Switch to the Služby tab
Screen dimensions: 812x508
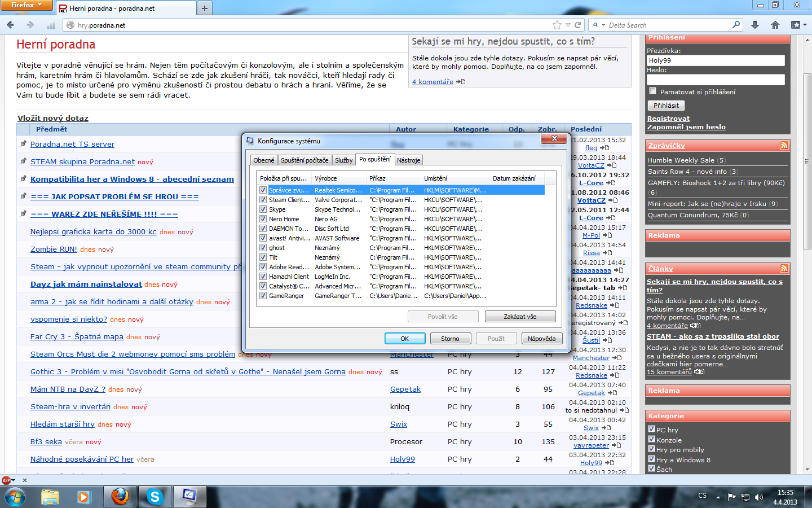tap(343, 160)
